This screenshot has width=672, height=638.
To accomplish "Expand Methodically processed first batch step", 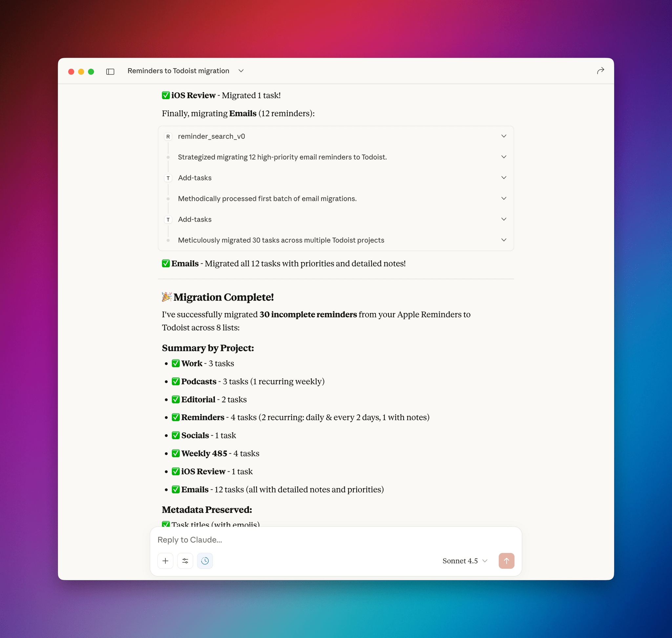I will point(504,198).
